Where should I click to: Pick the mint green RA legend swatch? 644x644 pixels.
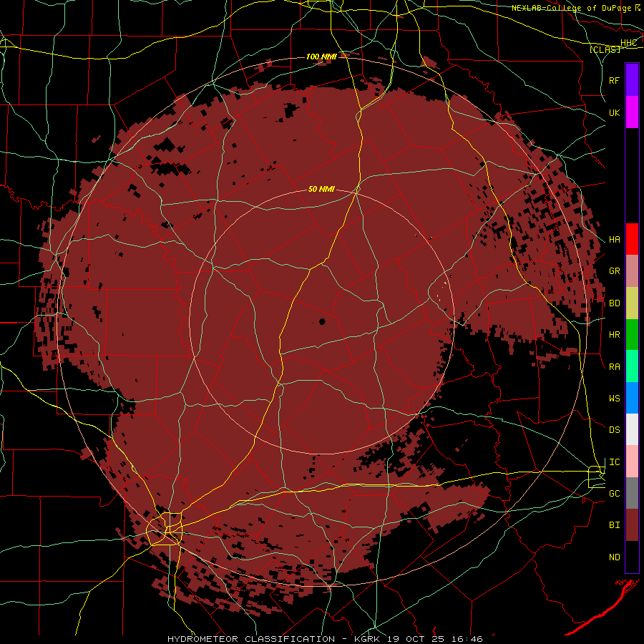pyautogui.click(x=632, y=366)
